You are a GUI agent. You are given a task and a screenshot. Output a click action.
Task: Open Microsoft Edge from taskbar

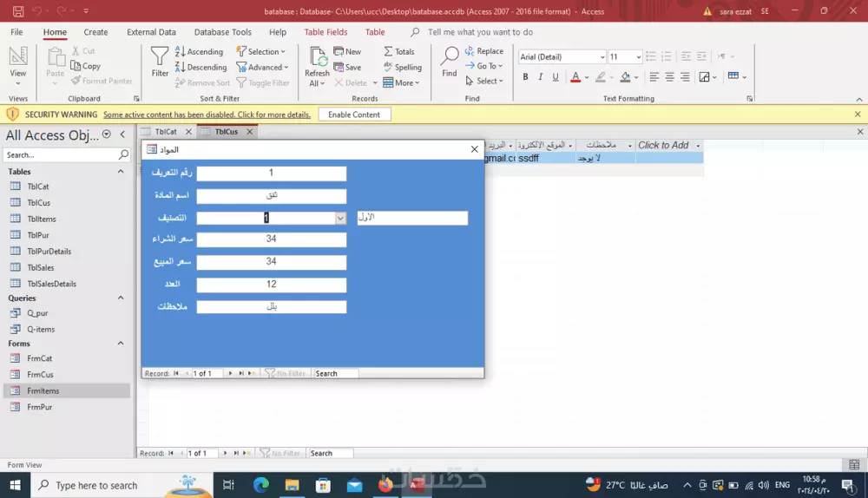260,485
